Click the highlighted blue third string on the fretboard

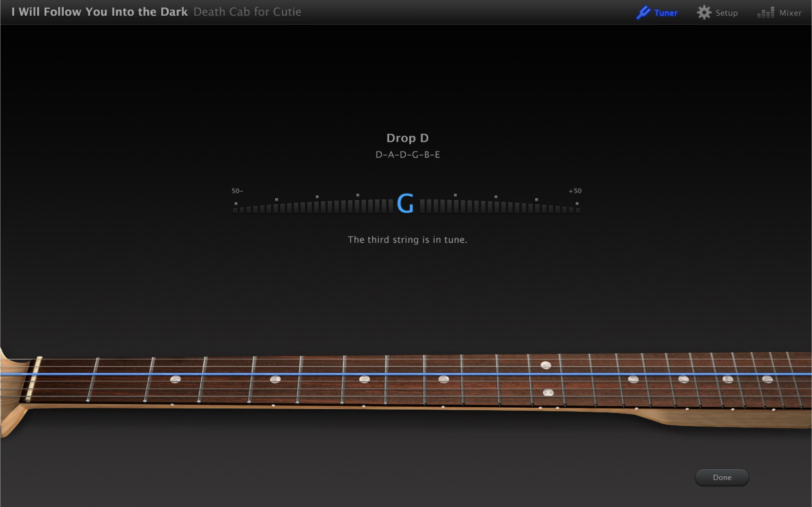(406, 374)
